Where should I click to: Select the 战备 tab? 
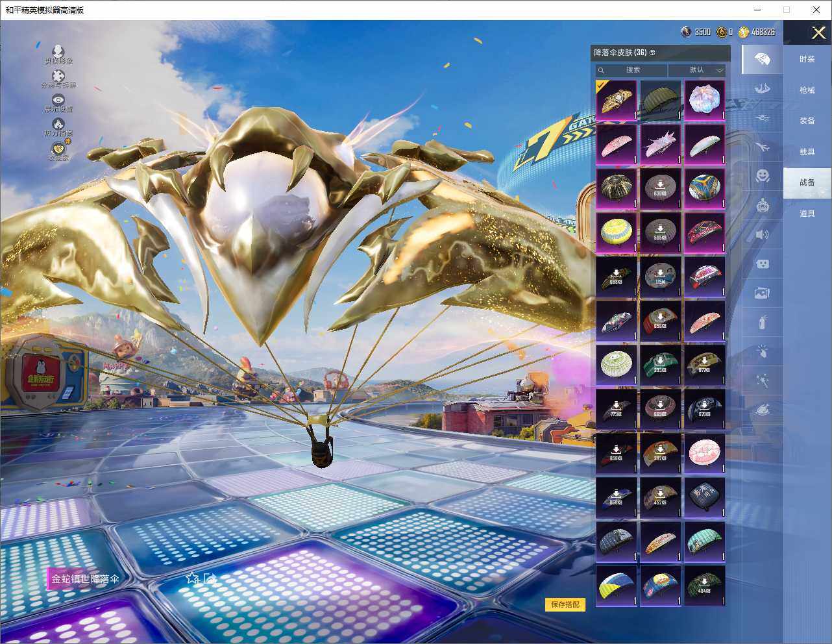(807, 182)
